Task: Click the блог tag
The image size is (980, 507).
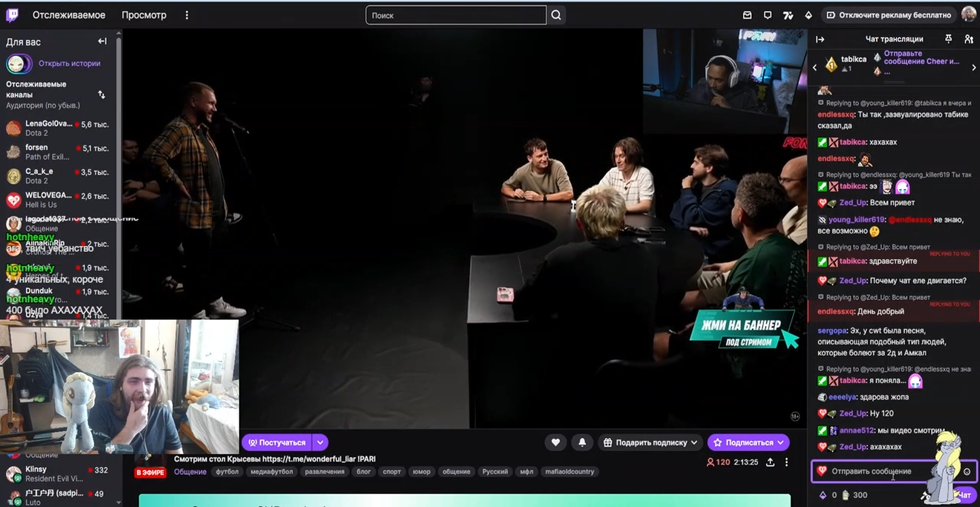Action: pyautogui.click(x=364, y=472)
